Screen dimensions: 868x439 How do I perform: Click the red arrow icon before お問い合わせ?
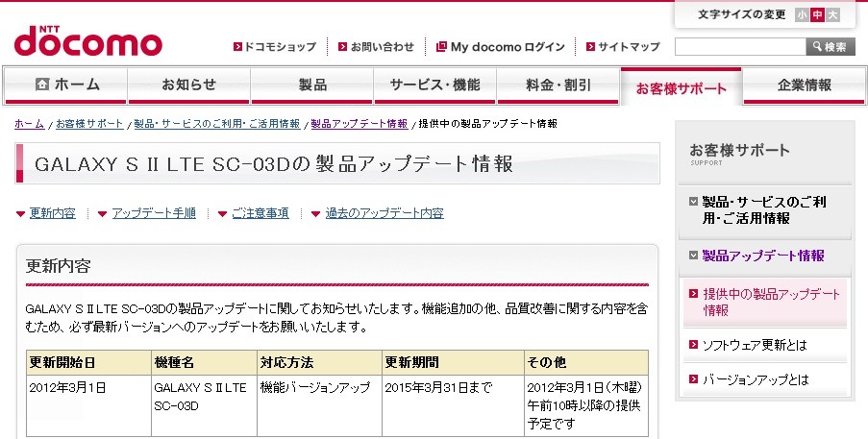pyautogui.click(x=342, y=47)
